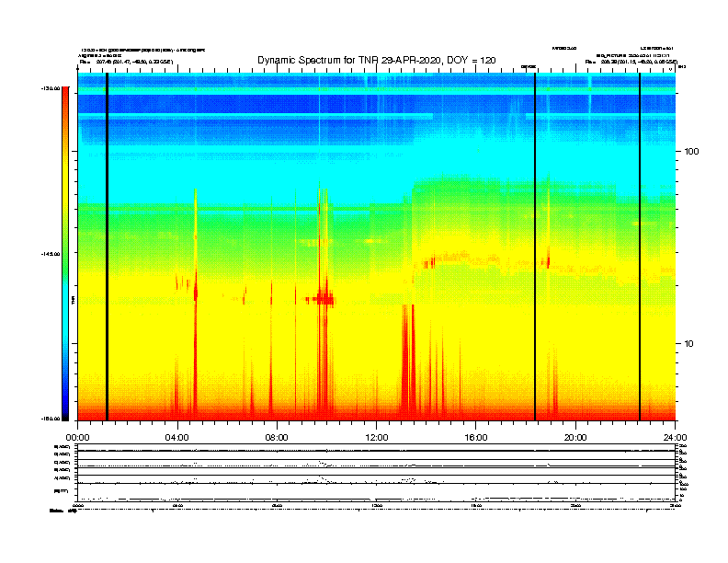Screen dimensions: 728x563
Task: Click the black vertical line before 02:00
Action: pos(108,247)
